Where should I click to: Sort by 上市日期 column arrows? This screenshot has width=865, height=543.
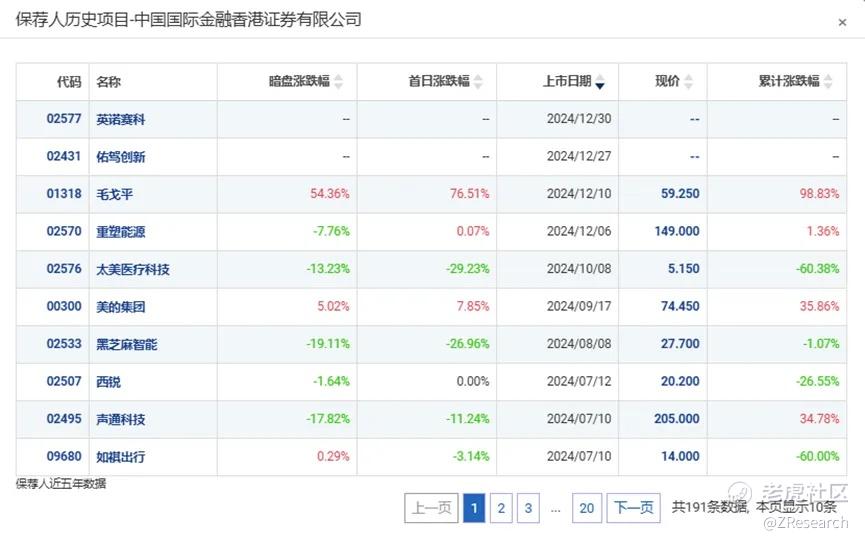[600, 82]
